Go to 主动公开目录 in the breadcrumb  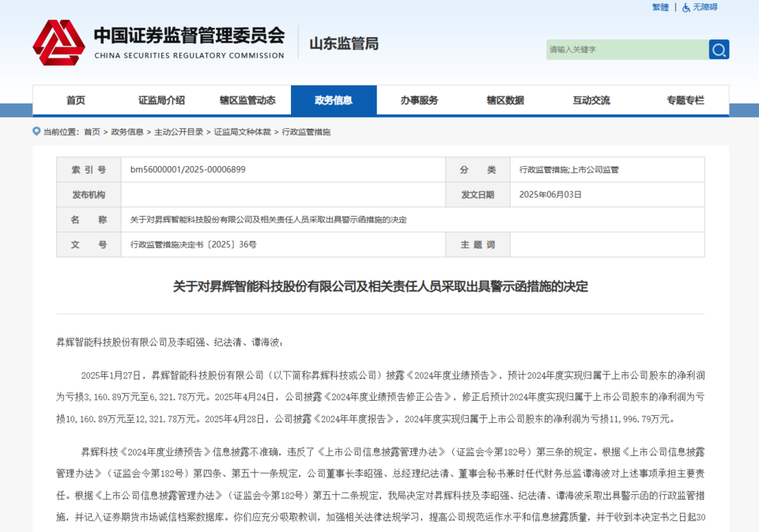(x=179, y=132)
